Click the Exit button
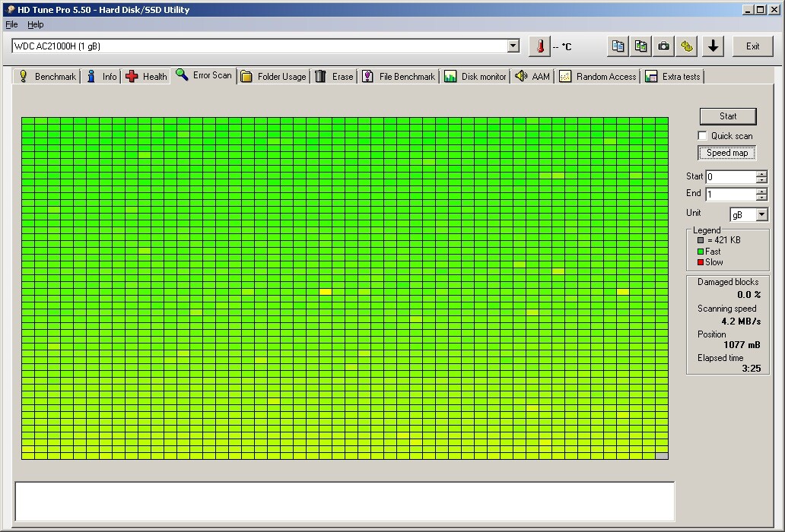785x532 pixels. click(x=752, y=46)
